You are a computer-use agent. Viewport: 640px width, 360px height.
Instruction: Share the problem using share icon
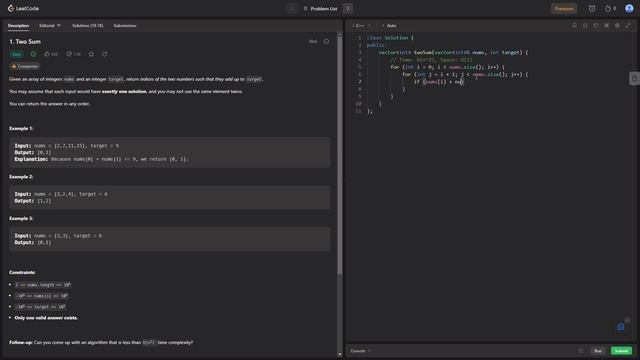(x=104, y=54)
